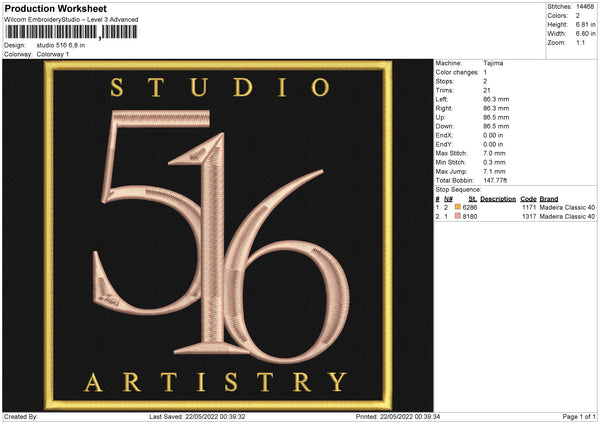Image resolution: width=600 pixels, height=424 pixels.
Task: Click the 'Last Saved' timestamp in footer
Action: point(197,416)
